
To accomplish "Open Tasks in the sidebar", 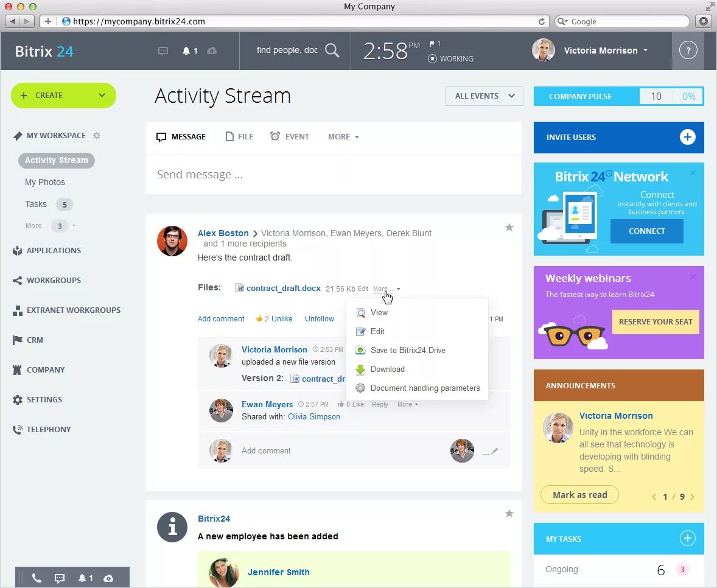I will 36,204.
